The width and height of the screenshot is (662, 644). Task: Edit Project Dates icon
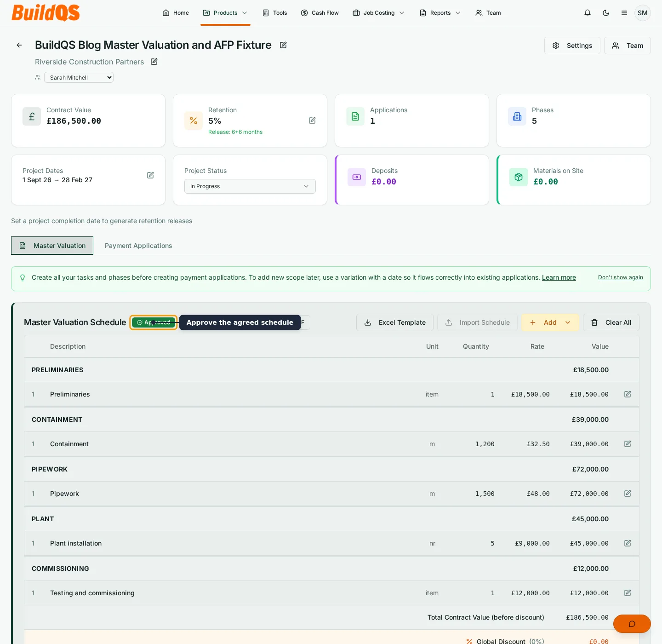tap(150, 175)
